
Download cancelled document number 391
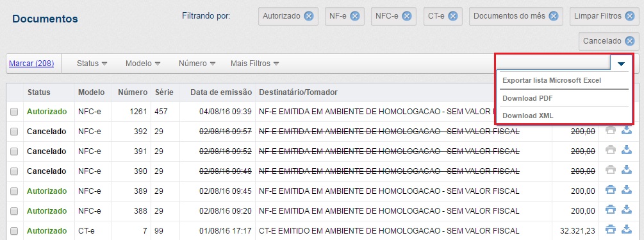[626, 150]
